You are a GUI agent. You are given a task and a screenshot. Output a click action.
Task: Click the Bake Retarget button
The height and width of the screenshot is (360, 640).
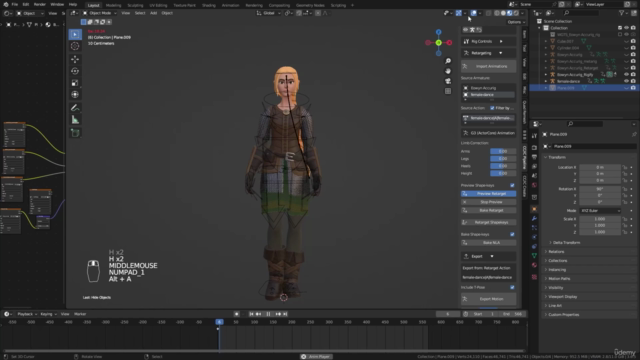pos(489,210)
